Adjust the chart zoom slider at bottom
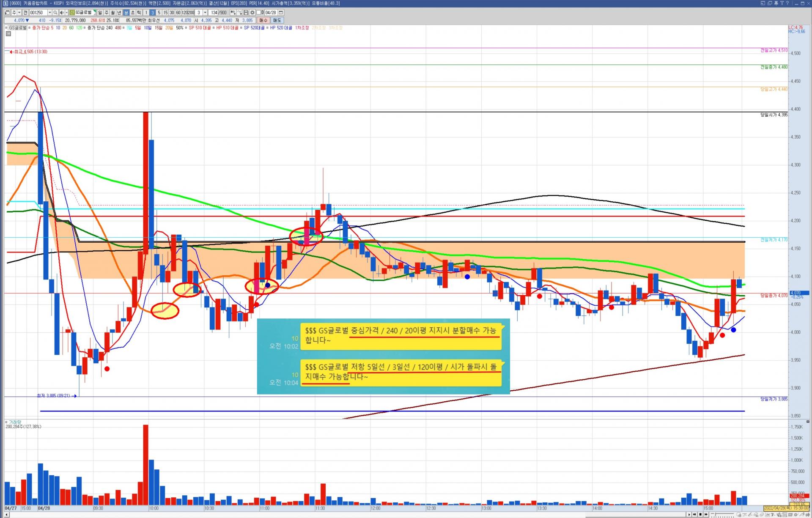Image resolution: width=812 pixels, height=518 pixels. coord(716,514)
